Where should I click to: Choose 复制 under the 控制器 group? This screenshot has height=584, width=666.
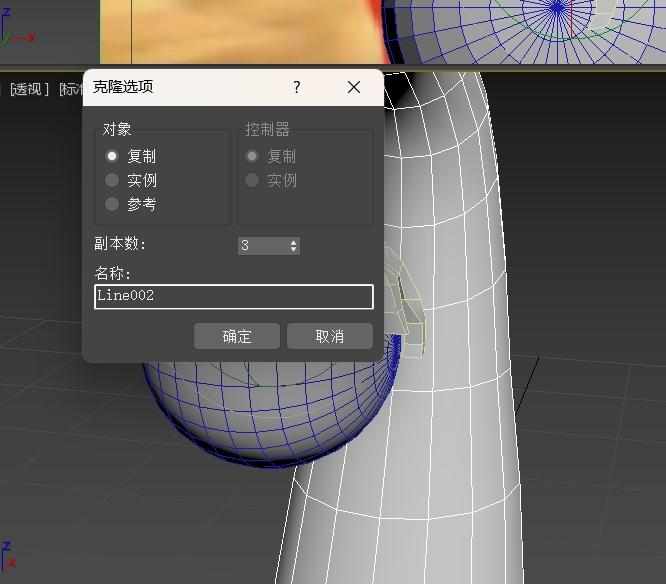point(252,156)
